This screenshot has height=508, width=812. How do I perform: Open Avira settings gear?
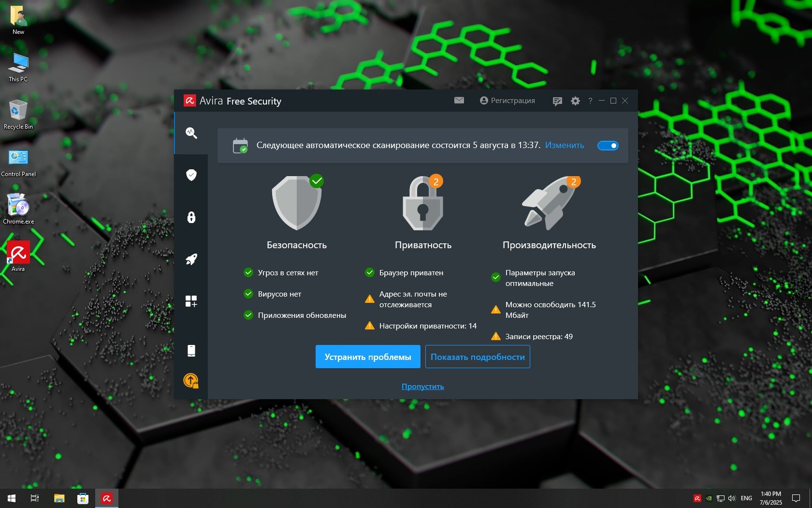pyautogui.click(x=575, y=101)
